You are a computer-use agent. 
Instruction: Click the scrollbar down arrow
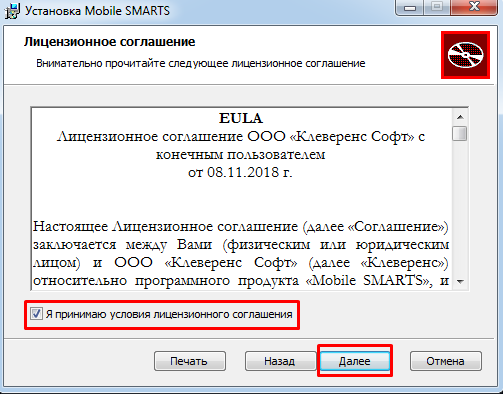coord(460,282)
